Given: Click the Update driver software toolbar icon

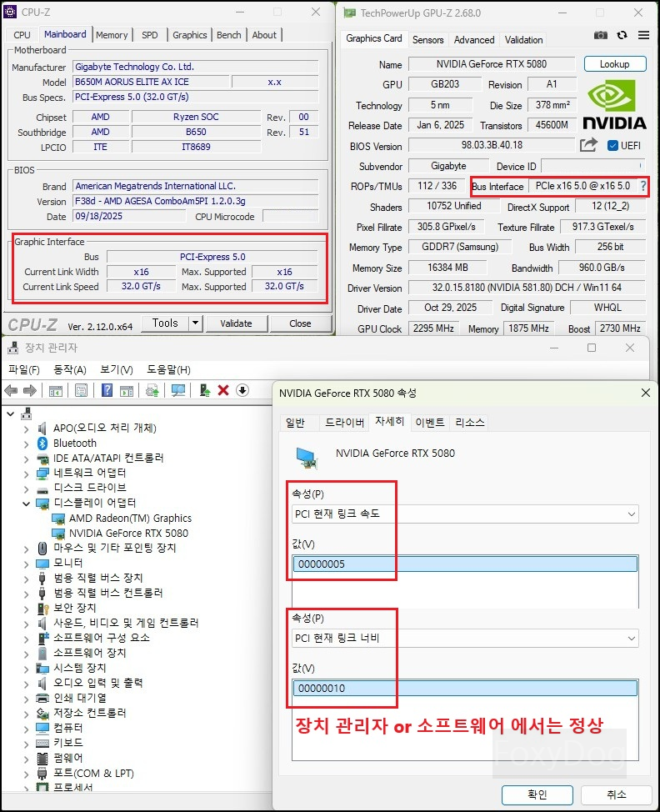Looking at the screenshot, I should pos(152,390).
